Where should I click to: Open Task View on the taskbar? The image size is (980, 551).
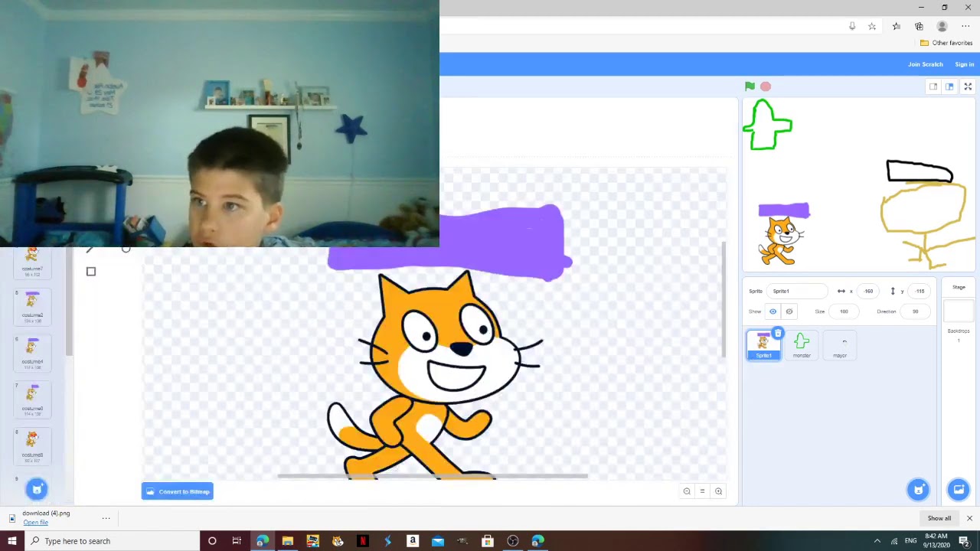click(x=237, y=541)
